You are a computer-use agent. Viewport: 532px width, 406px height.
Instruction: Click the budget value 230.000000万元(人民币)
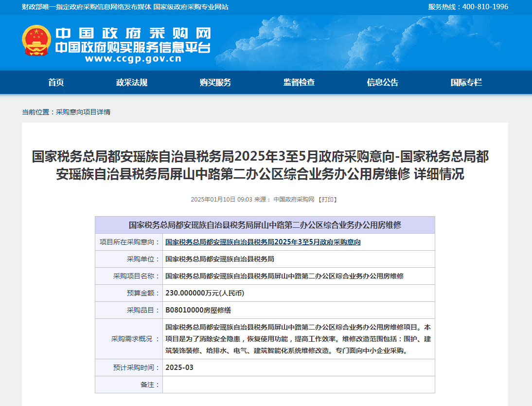pos(205,293)
